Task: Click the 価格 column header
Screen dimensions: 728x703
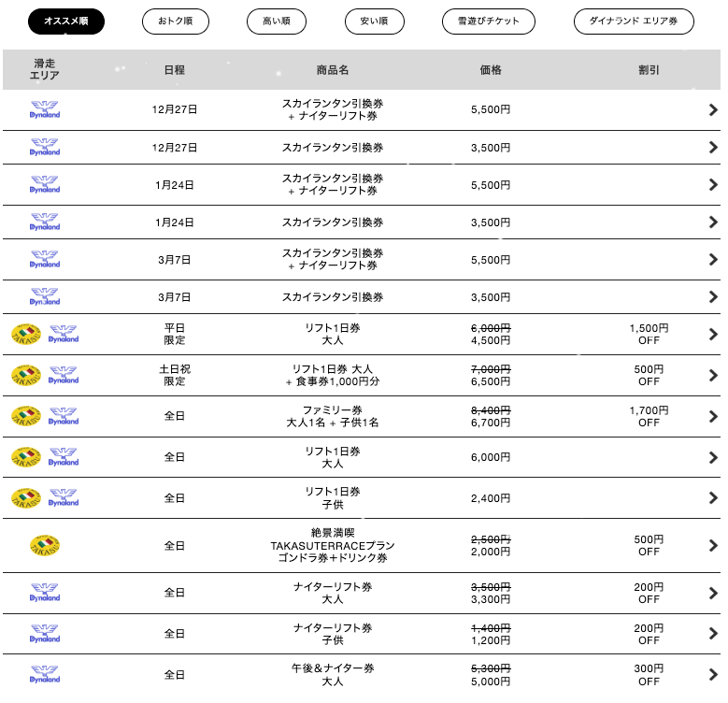Action: click(x=491, y=70)
